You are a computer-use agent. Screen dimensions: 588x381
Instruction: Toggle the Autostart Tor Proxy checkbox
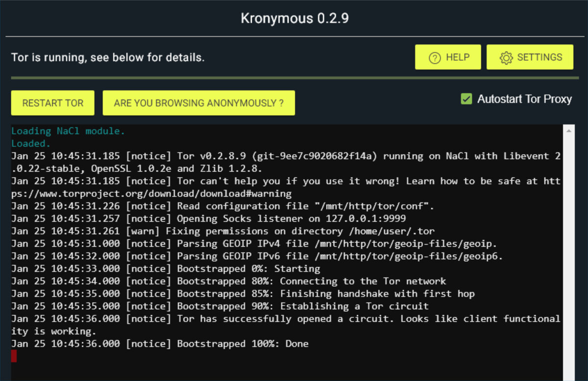(466, 99)
